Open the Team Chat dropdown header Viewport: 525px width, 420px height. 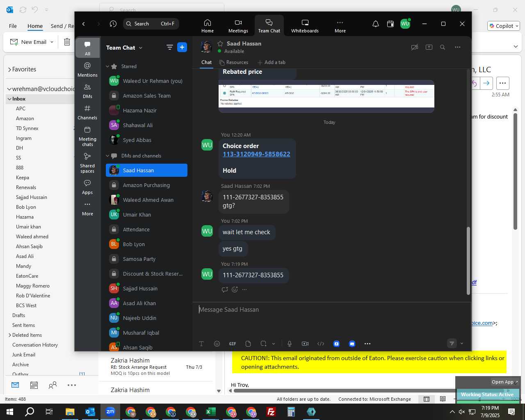(124, 48)
